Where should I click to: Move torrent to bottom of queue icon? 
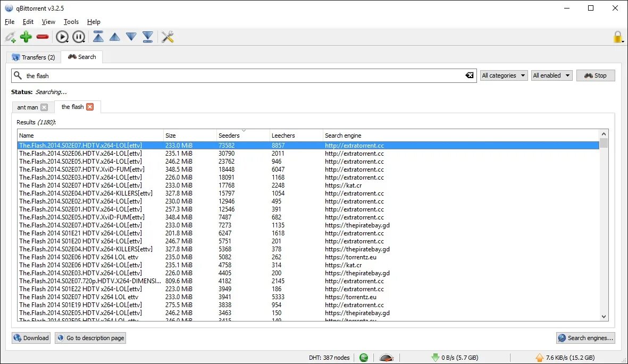point(148,37)
